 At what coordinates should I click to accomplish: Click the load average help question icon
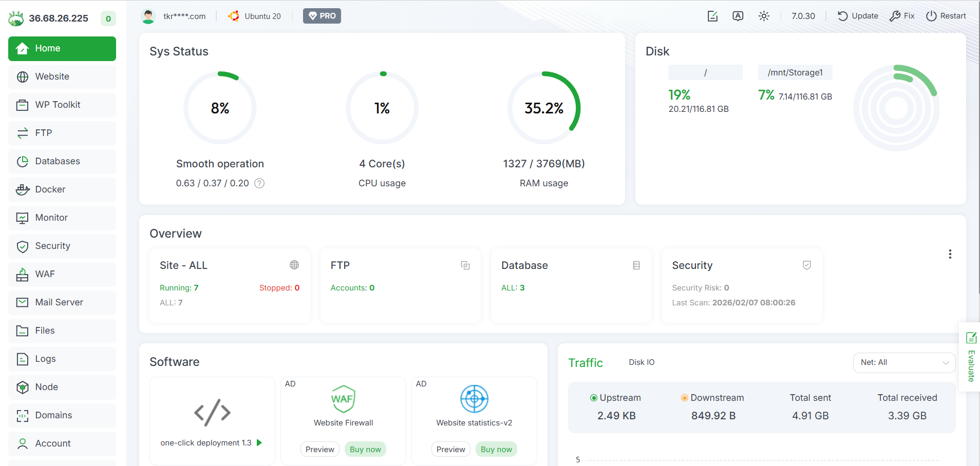click(x=259, y=183)
